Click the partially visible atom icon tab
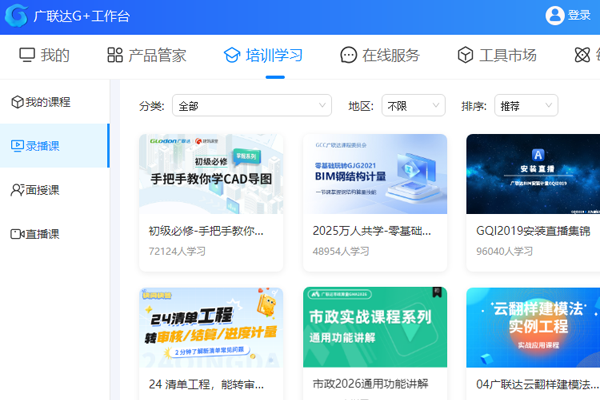The image size is (600, 400). tap(582, 55)
